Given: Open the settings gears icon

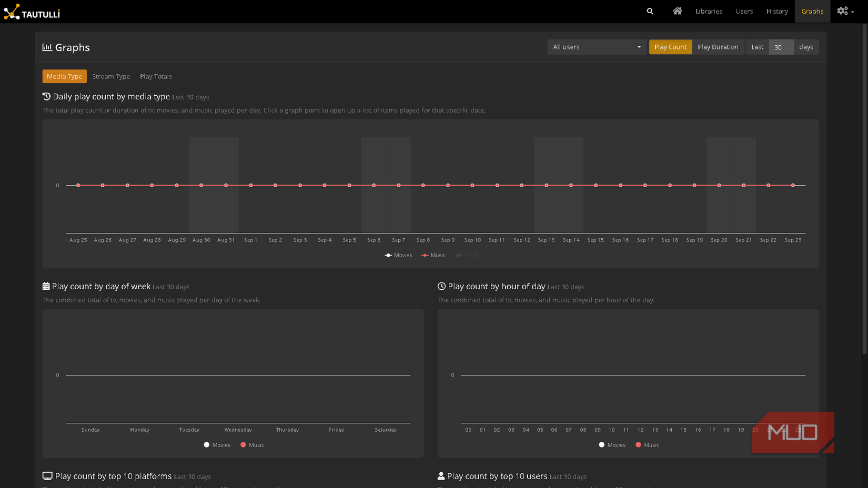Looking at the screenshot, I should pyautogui.click(x=842, y=11).
